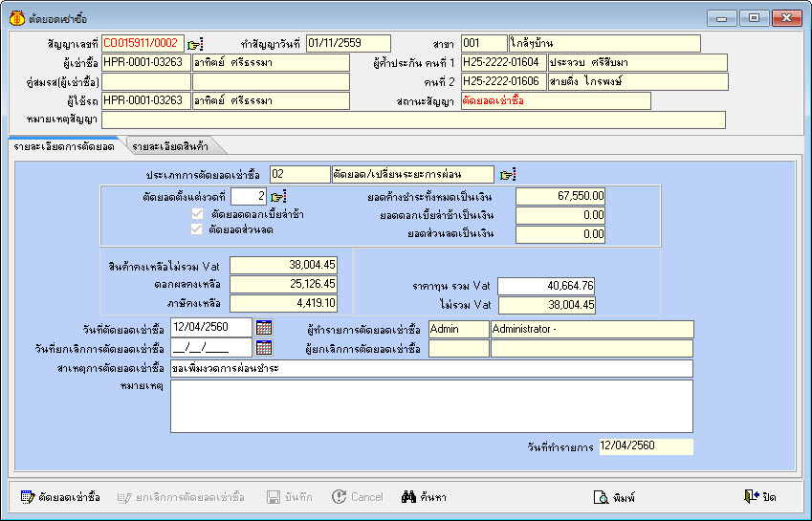Click car user name field in ผู้ใช้รถ row
812x521 pixels.
point(271,101)
